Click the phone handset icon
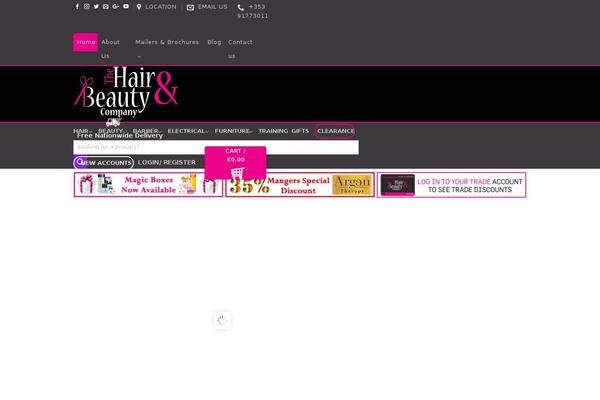This screenshot has height=400, width=600. tap(241, 7)
